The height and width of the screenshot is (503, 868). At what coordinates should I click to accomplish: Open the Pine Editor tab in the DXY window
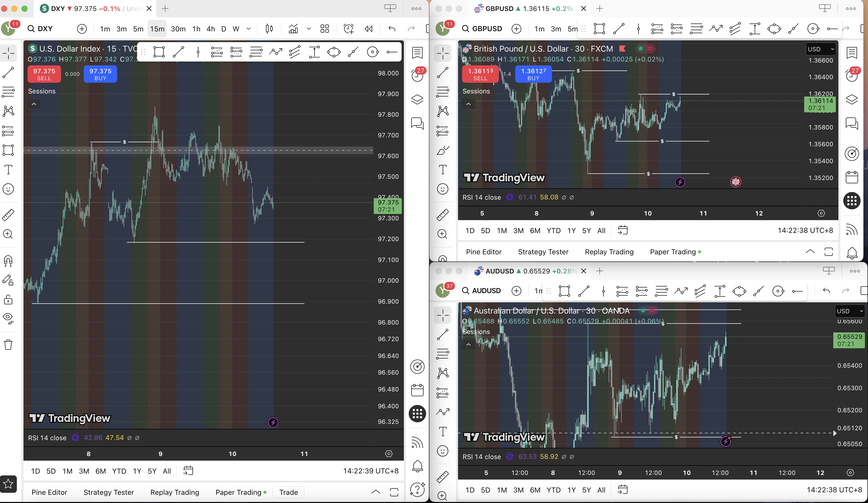click(49, 492)
